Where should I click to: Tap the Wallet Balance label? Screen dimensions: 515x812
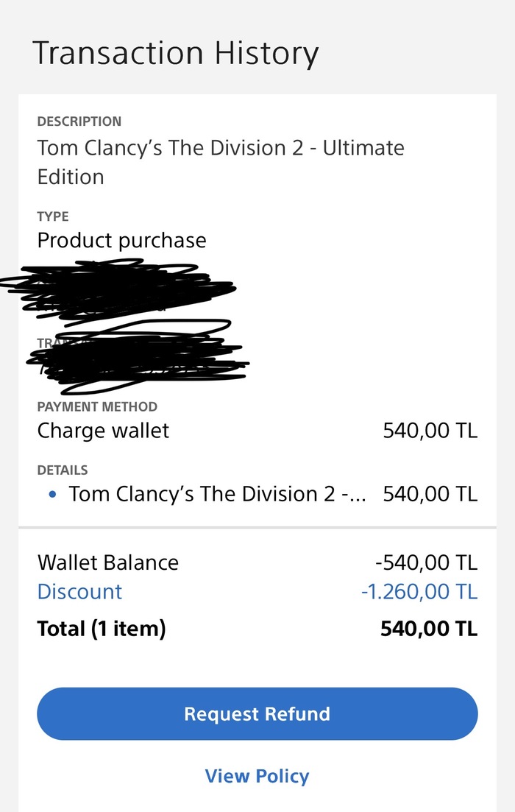(x=107, y=562)
